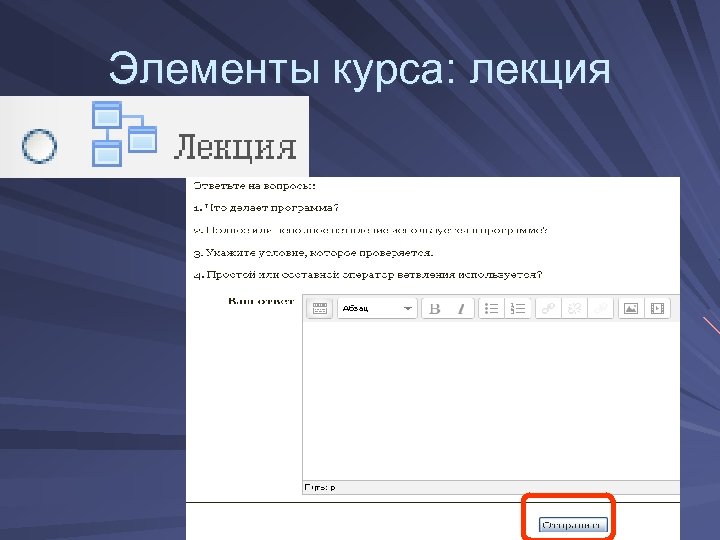
Task: Insert an ordered numbered list
Action: click(518, 308)
